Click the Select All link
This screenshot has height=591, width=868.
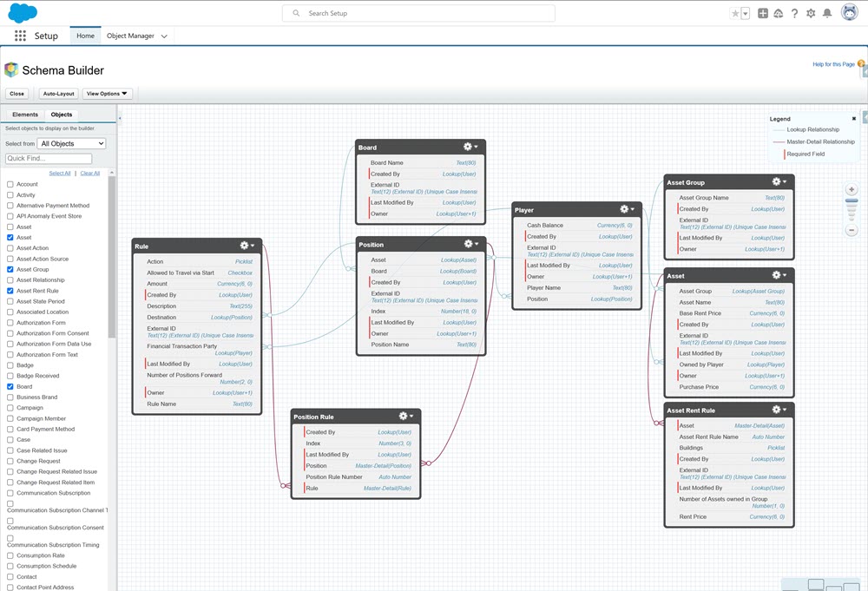[x=60, y=174]
